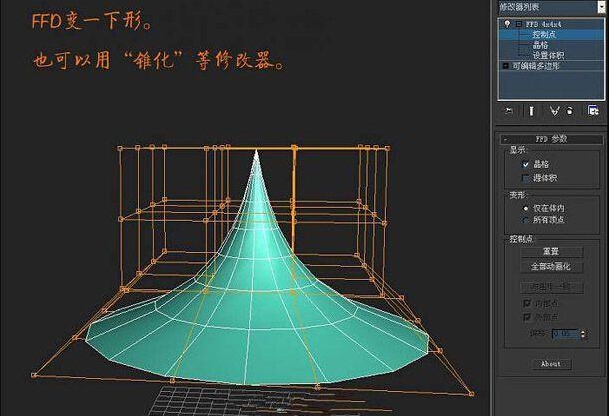Viewport: 609px width, 416px height.
Task: Click the 重置 button
Action: click(x=552, y=252)
